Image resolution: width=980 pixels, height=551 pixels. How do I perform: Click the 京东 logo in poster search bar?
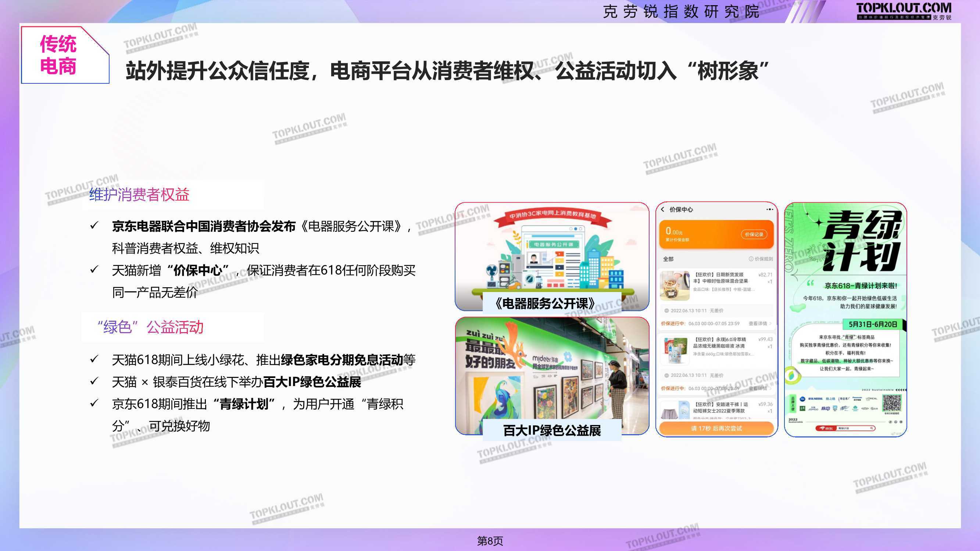826,428
